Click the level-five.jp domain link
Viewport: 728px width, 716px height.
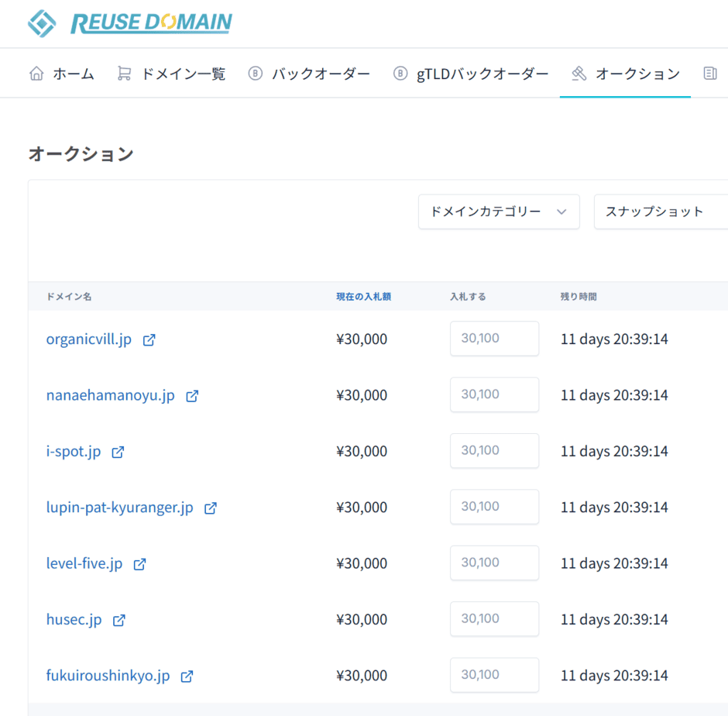tap(84, 563)
